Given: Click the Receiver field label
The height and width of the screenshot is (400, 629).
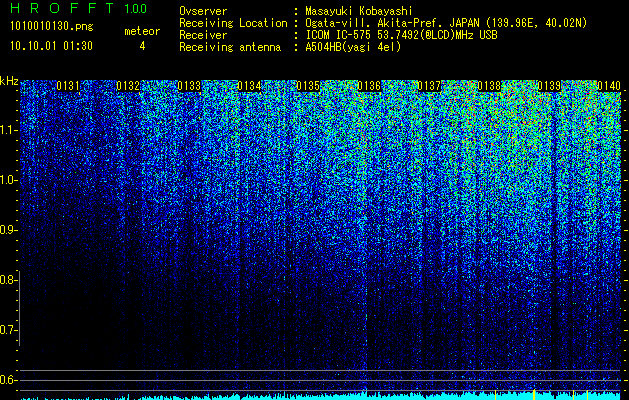Looking at the screenshot, I should (x=203, y=35).
